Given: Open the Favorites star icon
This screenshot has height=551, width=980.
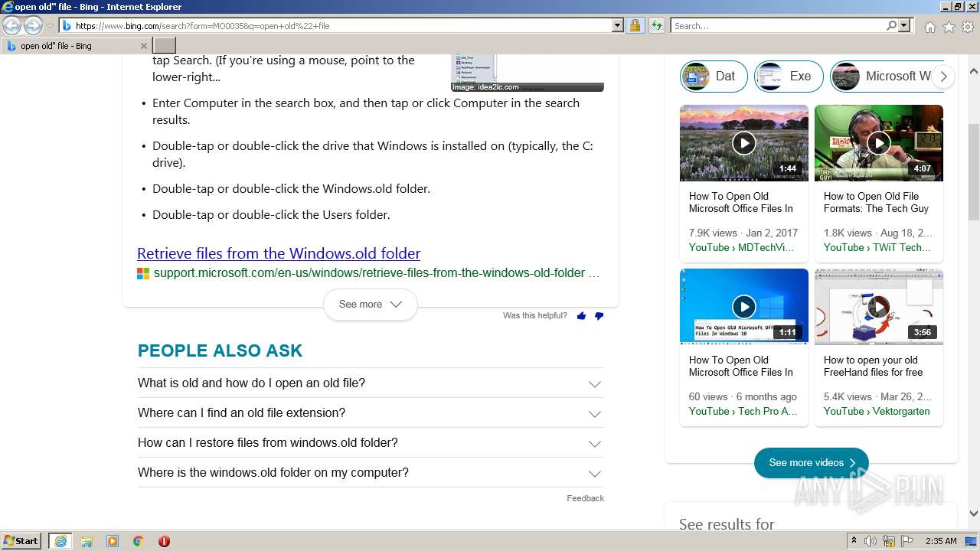Looking at the screenshot, I should coord(949,27).
